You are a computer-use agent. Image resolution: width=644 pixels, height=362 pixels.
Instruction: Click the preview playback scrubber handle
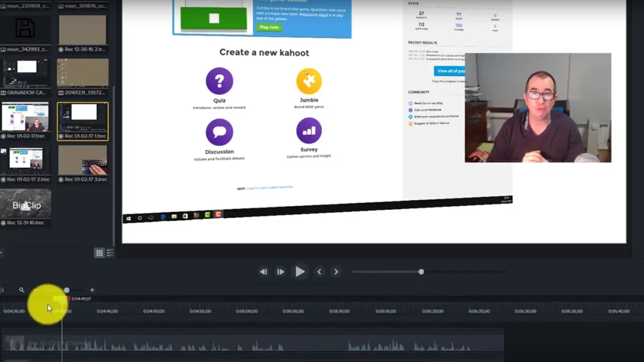(x=421, y=271)
